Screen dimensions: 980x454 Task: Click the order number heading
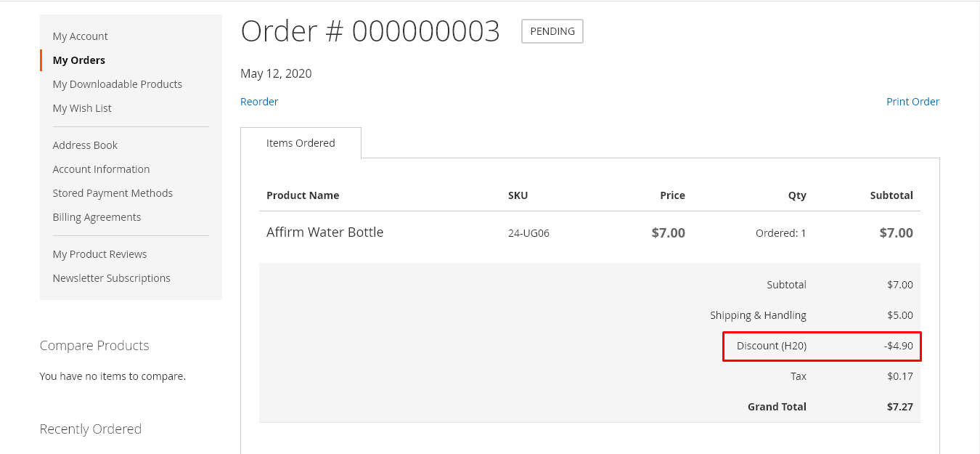point(370,31)
